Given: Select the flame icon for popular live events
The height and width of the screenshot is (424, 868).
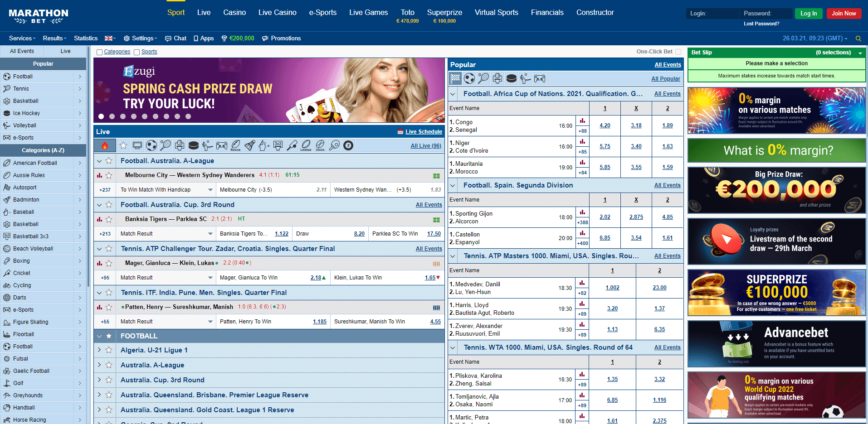Looking at the screenshot, I should (x=104, y=145).
